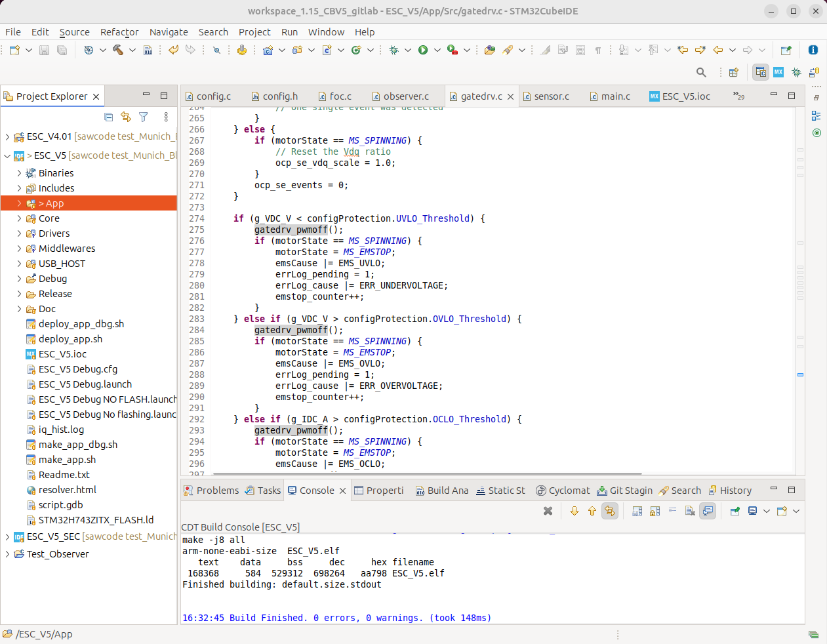Click the Filter icon in Project Explorer
The height and width of the screenshot is (644, 827).
(143, 117)
